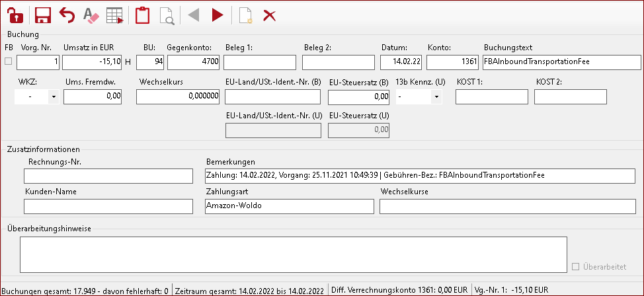Delete the booking with the red X icon
Image resolution: width=644 pixels, height=296 pixels.
click(x=269, y=16)
